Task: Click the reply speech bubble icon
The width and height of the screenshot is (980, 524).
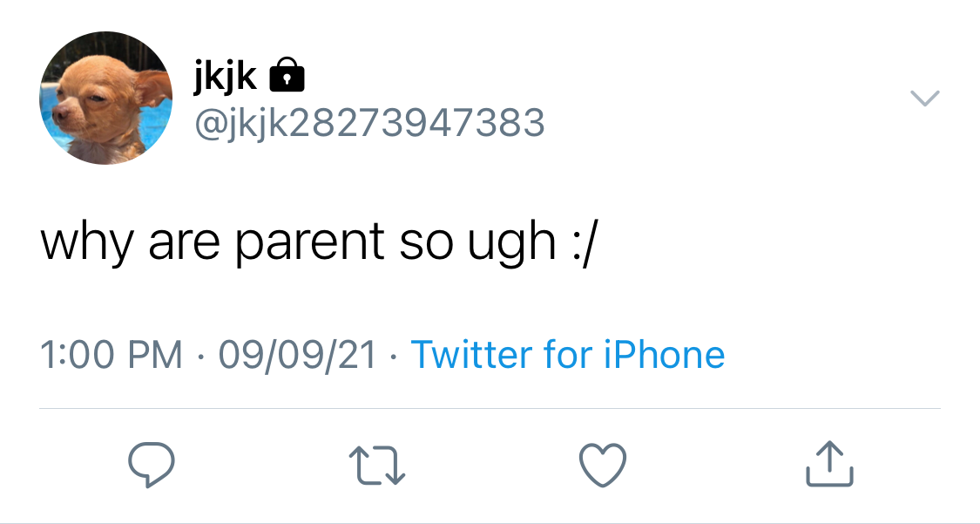Action: 151,465
